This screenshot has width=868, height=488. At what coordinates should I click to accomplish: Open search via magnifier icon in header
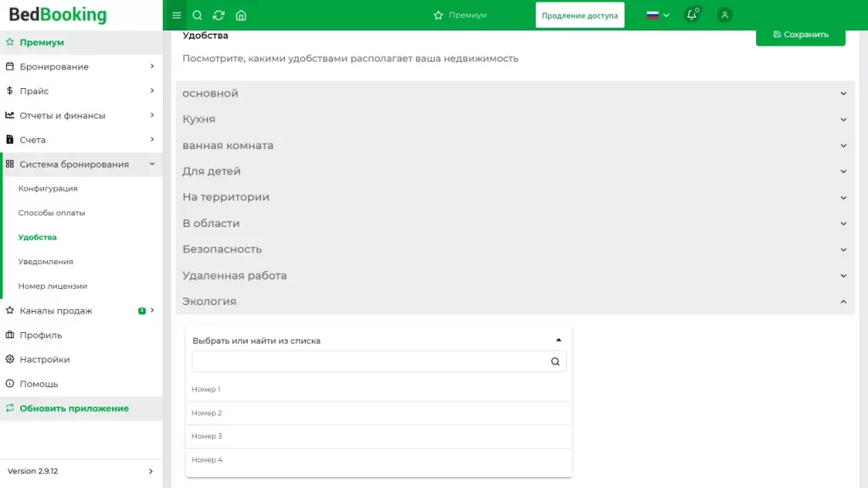198,15
